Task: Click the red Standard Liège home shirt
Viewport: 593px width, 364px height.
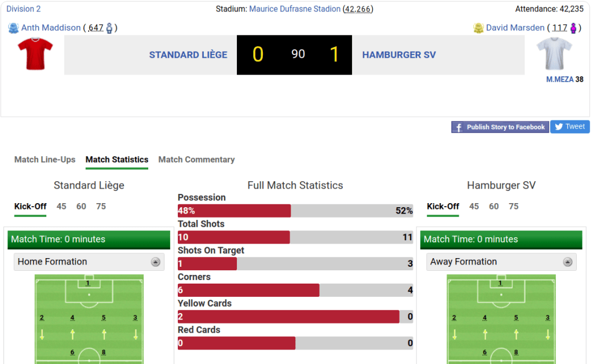Action: [35, 54]
